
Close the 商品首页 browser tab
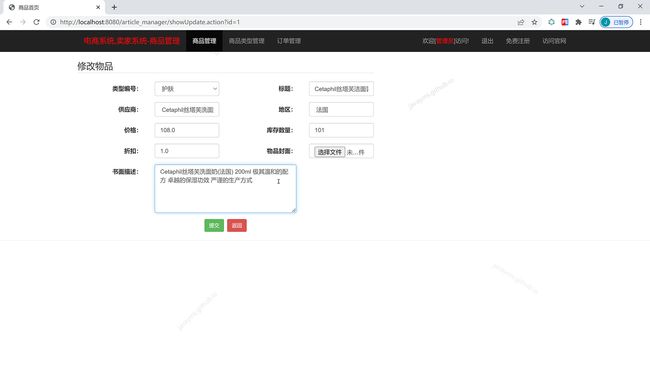[98, 7]
